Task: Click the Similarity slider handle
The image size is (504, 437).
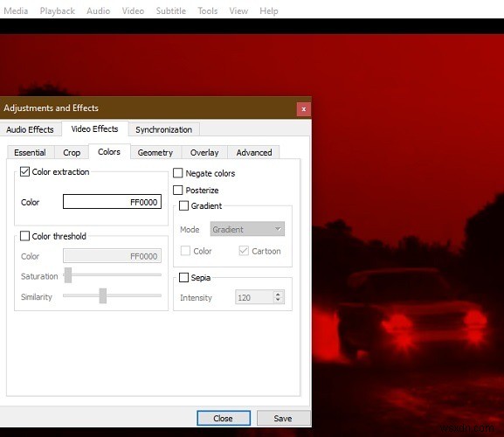Action: [x=103, y=295]
